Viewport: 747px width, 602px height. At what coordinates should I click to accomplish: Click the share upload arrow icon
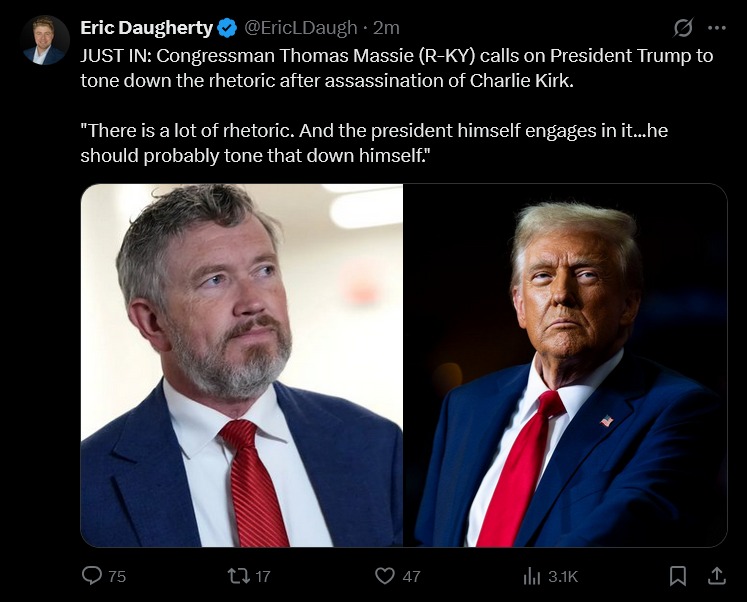(x=716, y=575)
